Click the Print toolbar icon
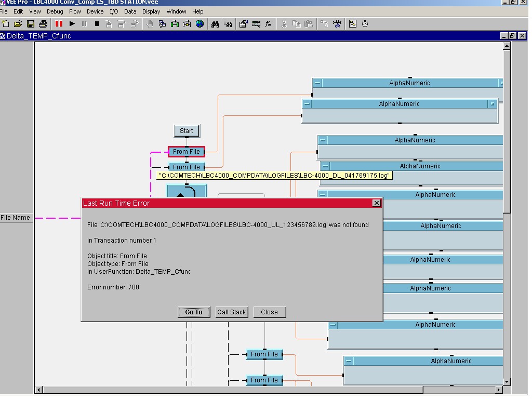Viewport: 532px width, 399px height. (43, 24)
